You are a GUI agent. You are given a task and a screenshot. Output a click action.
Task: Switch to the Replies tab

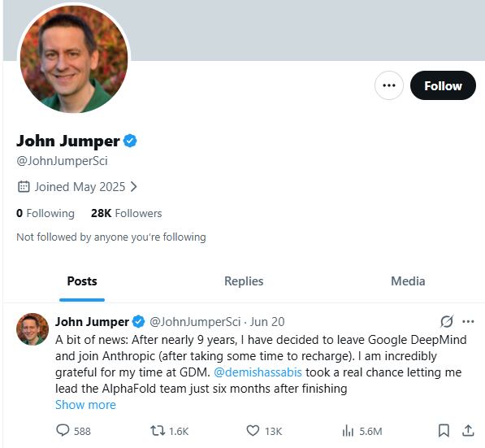(x=244, y=281)
